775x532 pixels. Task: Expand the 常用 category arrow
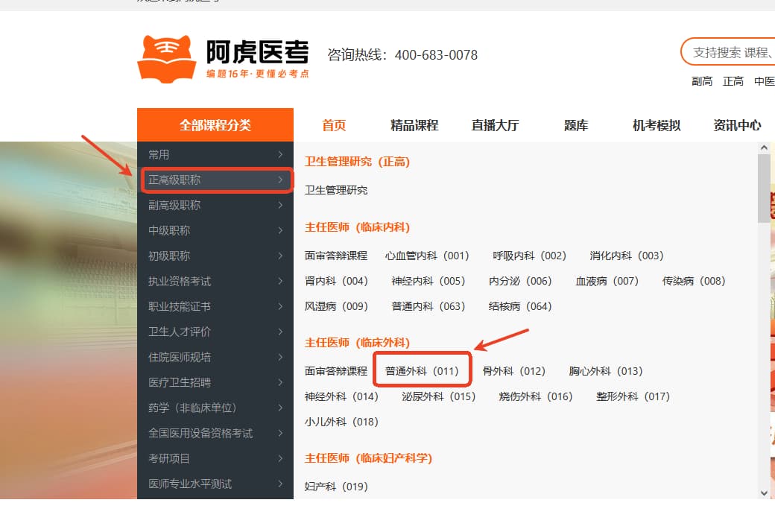tap(280, 154)
